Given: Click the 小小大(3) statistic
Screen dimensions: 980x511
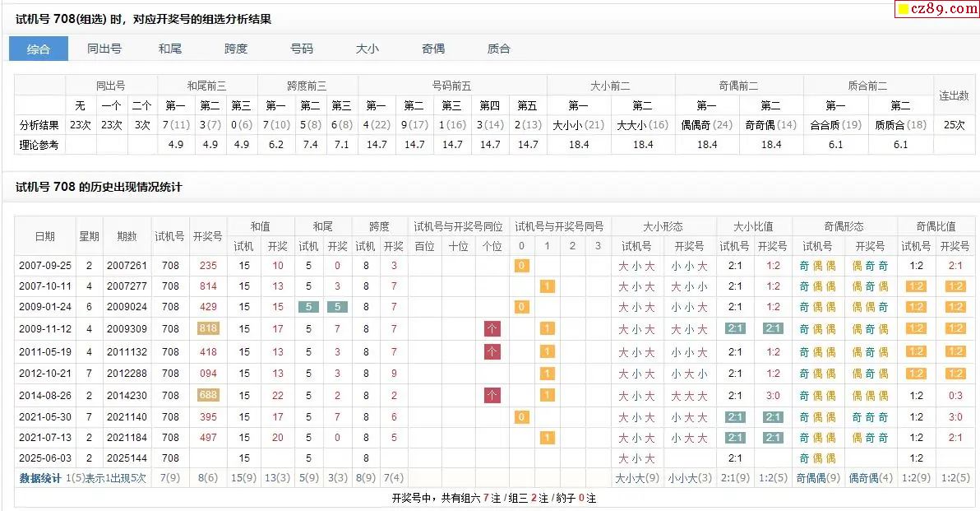Looking at the screenshot, I should pyautogui.click(x=690, y=478).
